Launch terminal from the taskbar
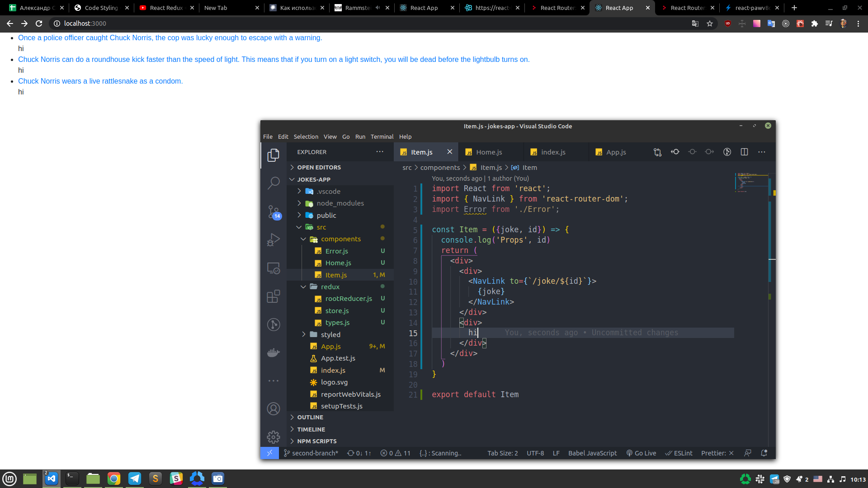 pyautogui.click(x=72, y=479)
